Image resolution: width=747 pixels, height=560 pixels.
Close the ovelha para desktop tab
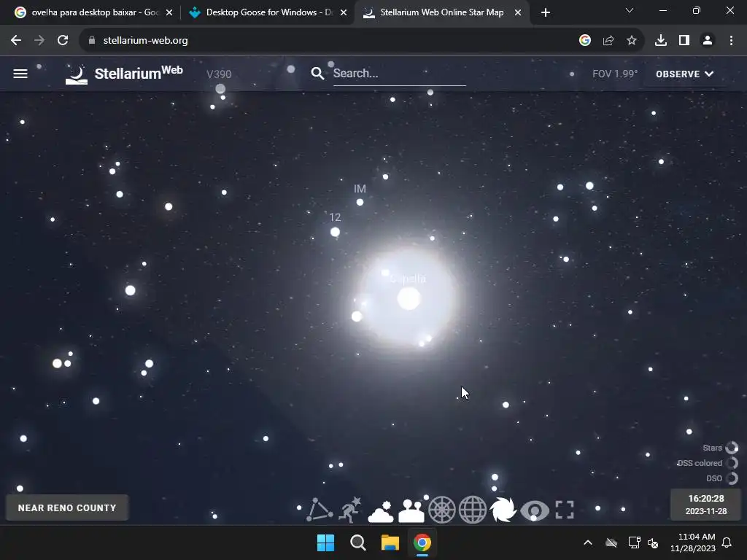(x=169, y=12)
